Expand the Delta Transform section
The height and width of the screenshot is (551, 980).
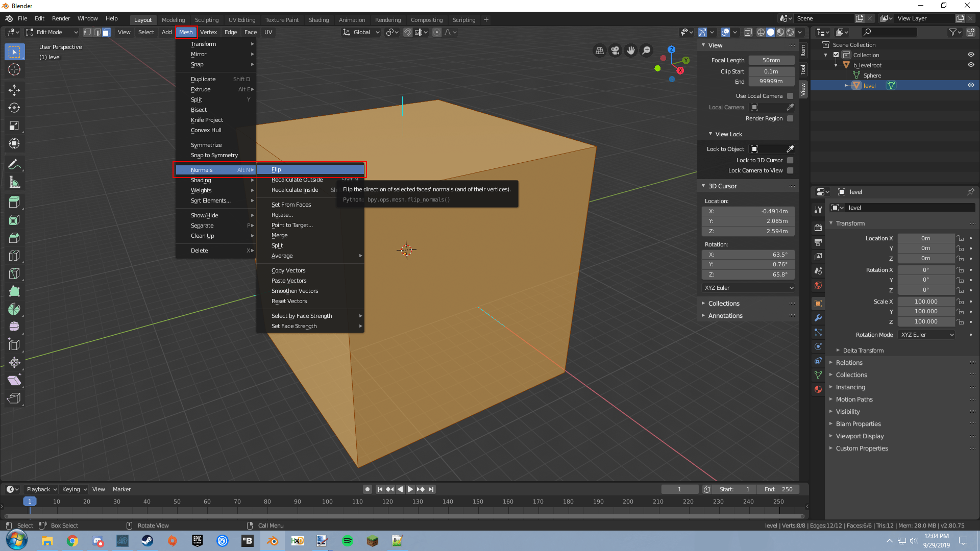click(x=863, y=350)
